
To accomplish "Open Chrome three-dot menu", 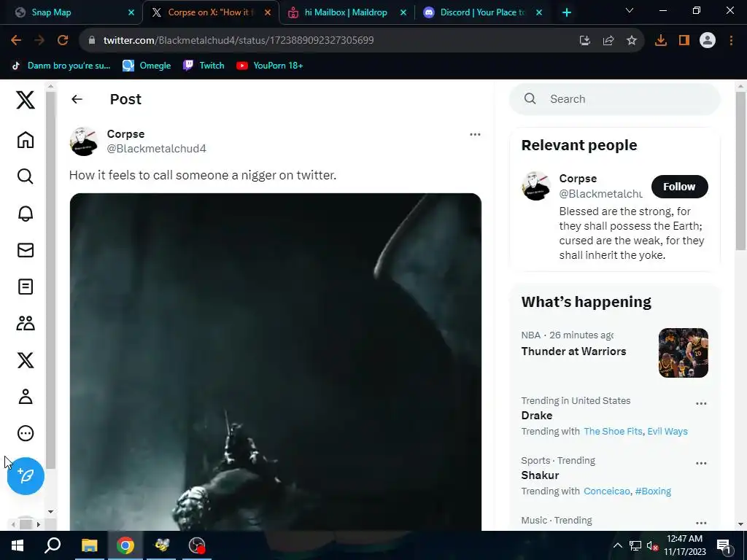I will click(731, 41).
